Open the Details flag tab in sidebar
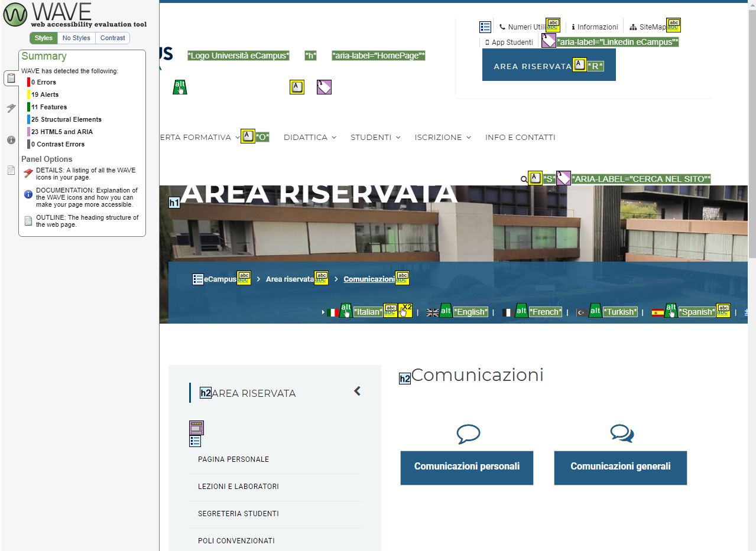The width and height of the screenshot is (756, 551). tap(11, 108)
